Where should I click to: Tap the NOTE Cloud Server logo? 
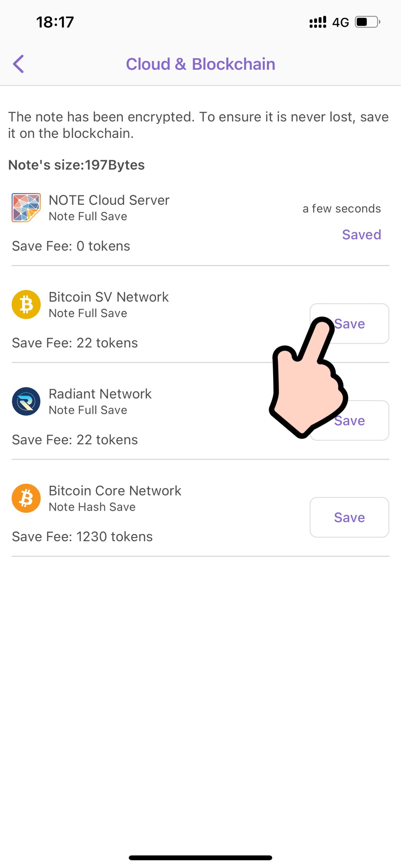(26, 208)
